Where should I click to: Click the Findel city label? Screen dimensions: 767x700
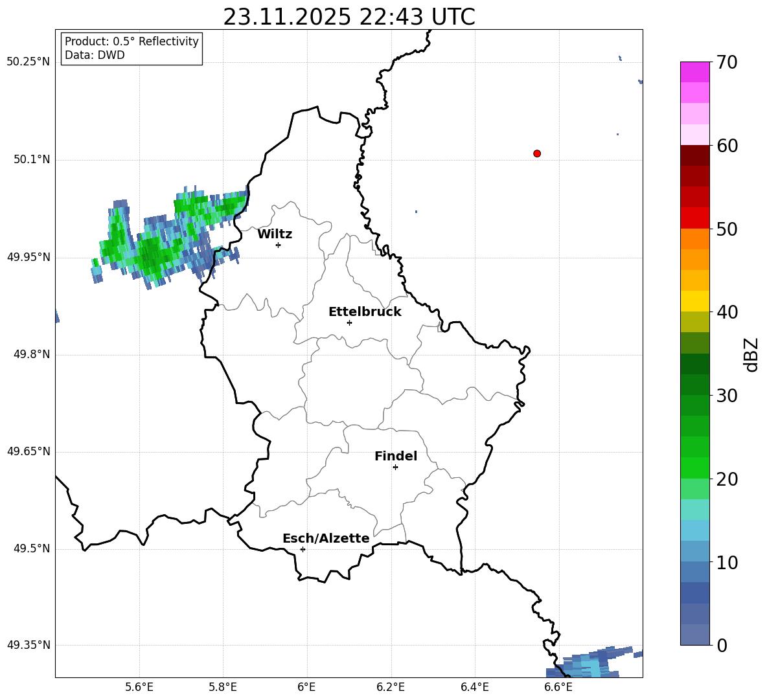(396, 456)
